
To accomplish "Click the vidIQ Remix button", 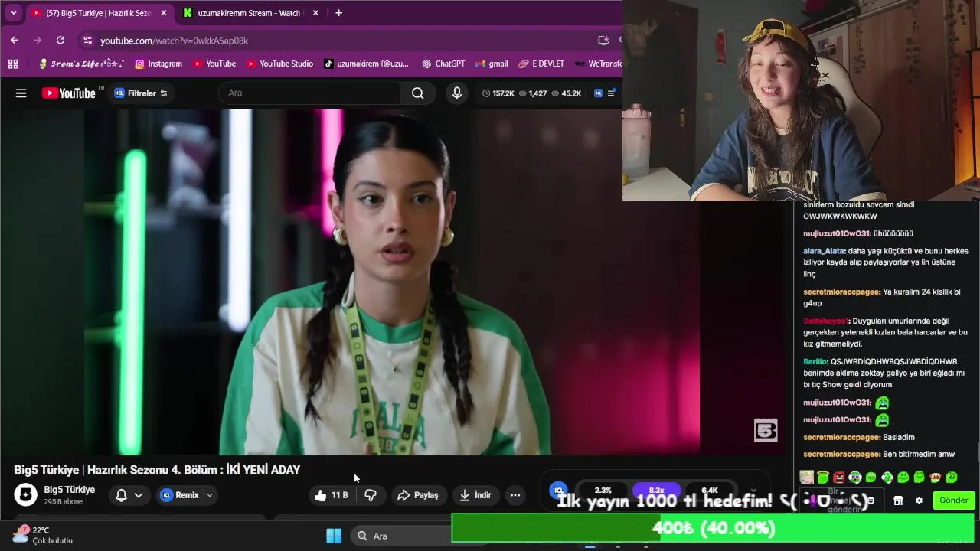I will 180,495.
